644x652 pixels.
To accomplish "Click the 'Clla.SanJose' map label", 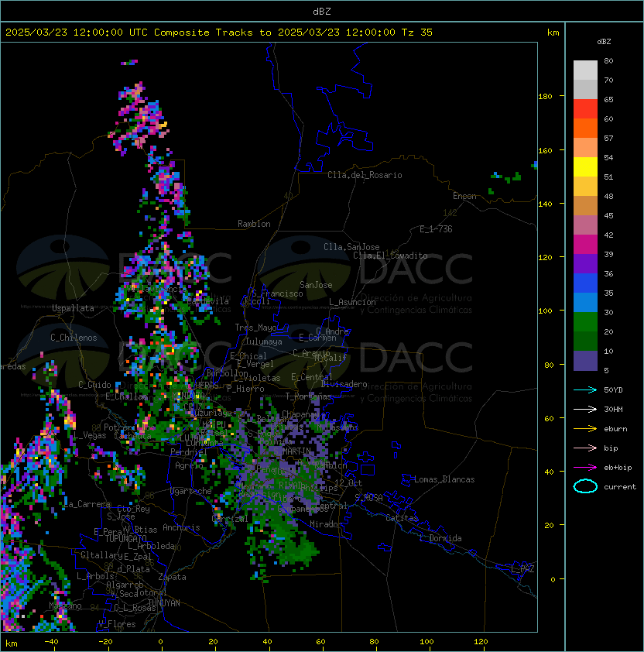I will click(x=351, y=247).
